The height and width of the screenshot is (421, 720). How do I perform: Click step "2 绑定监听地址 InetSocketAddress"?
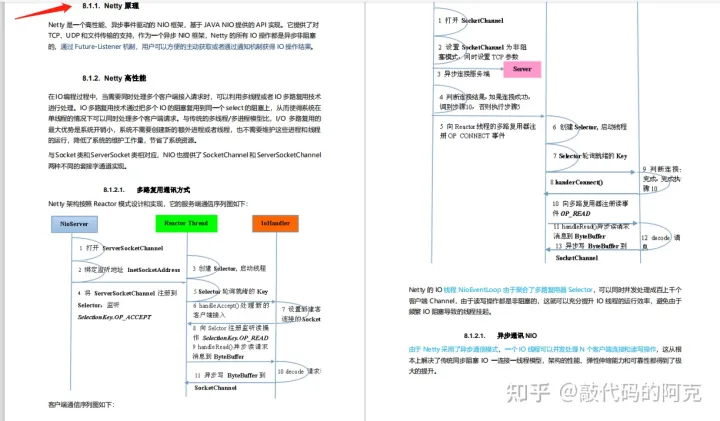[129, 269]
